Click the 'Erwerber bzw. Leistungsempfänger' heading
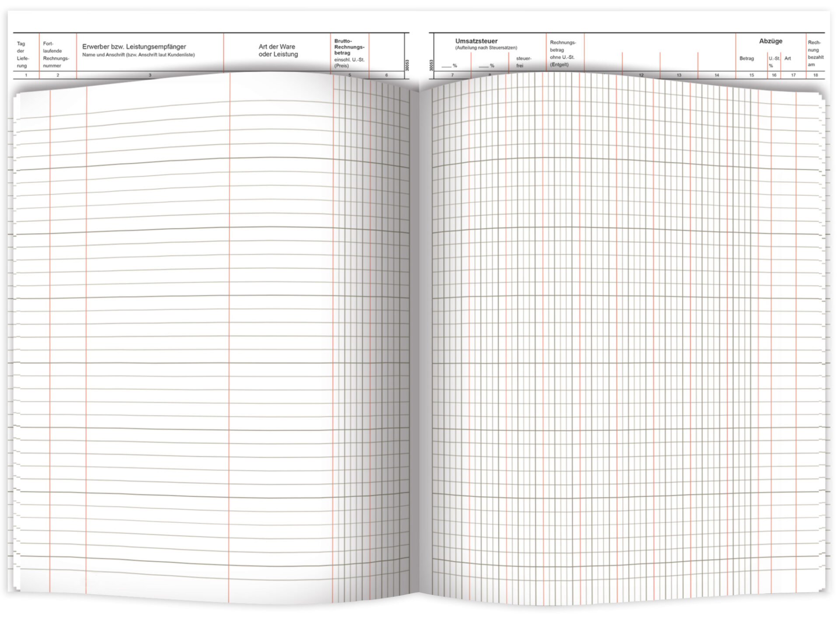The width and height of the screenshot is (840, 627). (134, 46)
